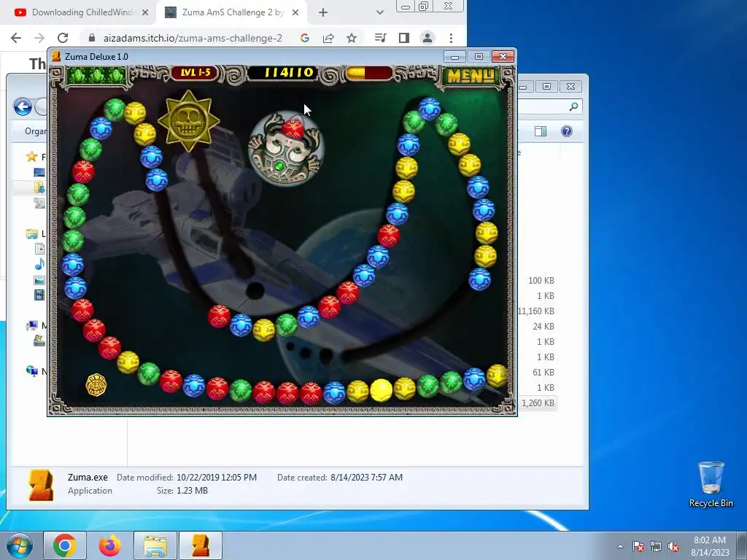This screenshot has height=560, width=747.
Task: Click the Explorer search magnifier
Action: [573, 106]
